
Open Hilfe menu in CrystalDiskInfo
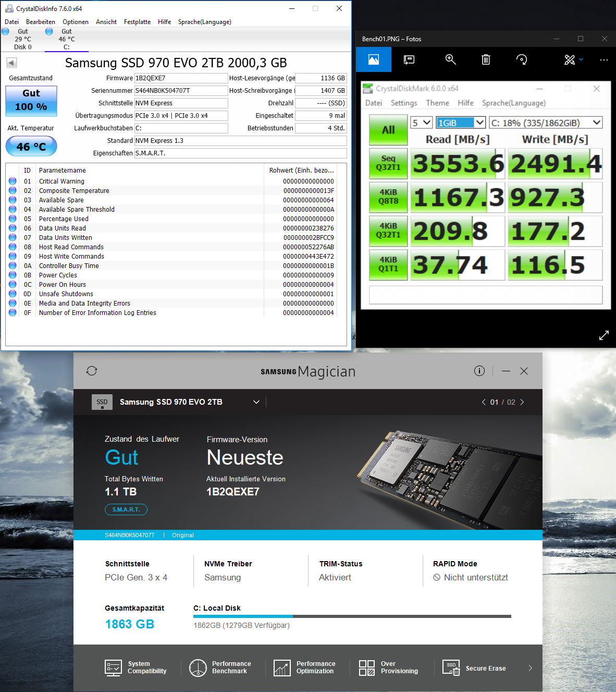point(164,22)
